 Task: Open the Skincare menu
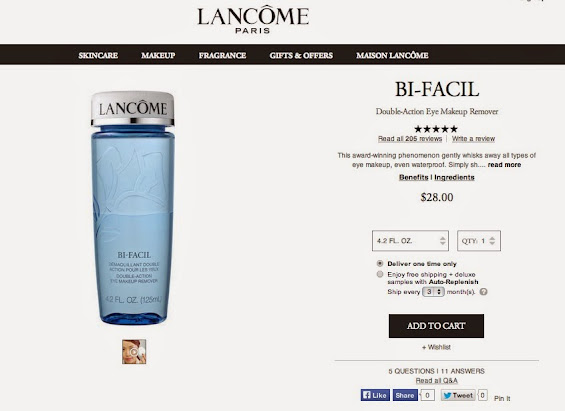(98, 55)
